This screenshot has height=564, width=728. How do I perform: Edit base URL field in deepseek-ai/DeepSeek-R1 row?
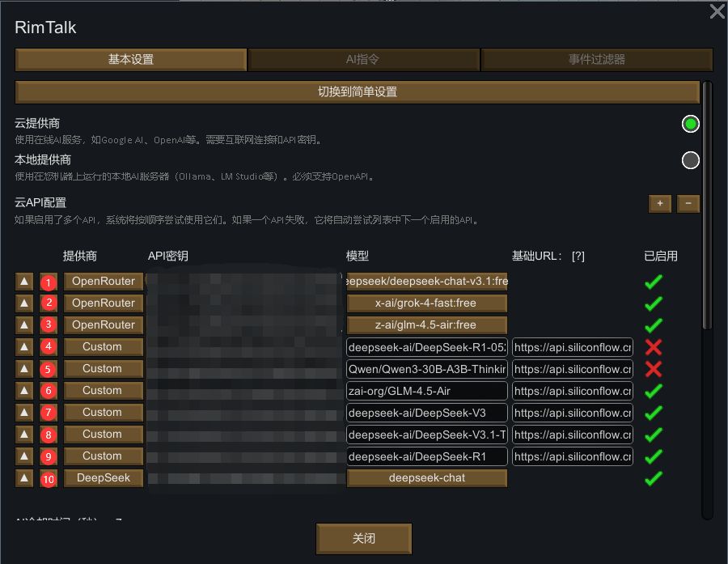pos(573,456)
